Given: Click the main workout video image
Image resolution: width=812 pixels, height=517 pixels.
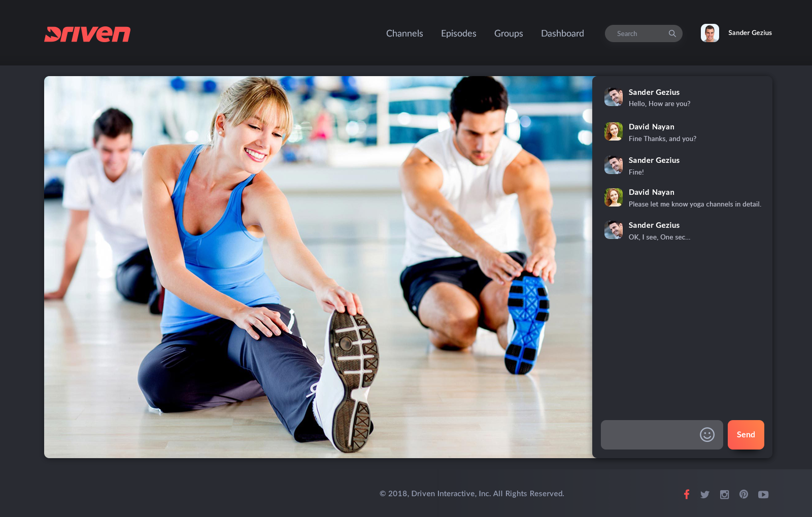Looking at the screenshot, I should tap(318, 267).
